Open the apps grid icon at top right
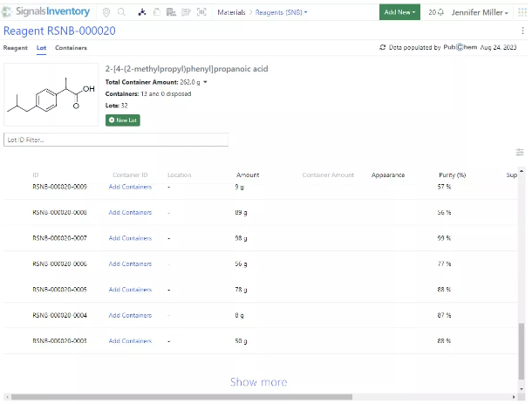 [522, 12]
